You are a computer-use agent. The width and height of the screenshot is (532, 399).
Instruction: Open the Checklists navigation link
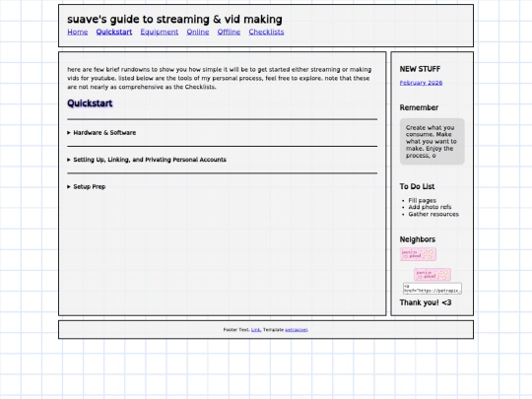(266, 32)
